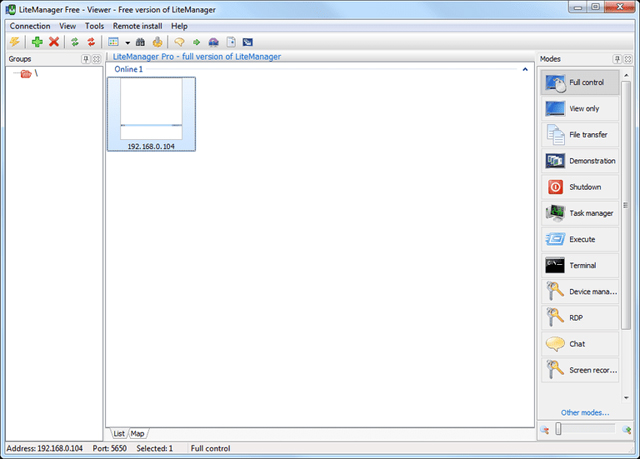The height and width of the screenshot is (459, 640).
Task: Switch to the Map tab
Action: 138,433
